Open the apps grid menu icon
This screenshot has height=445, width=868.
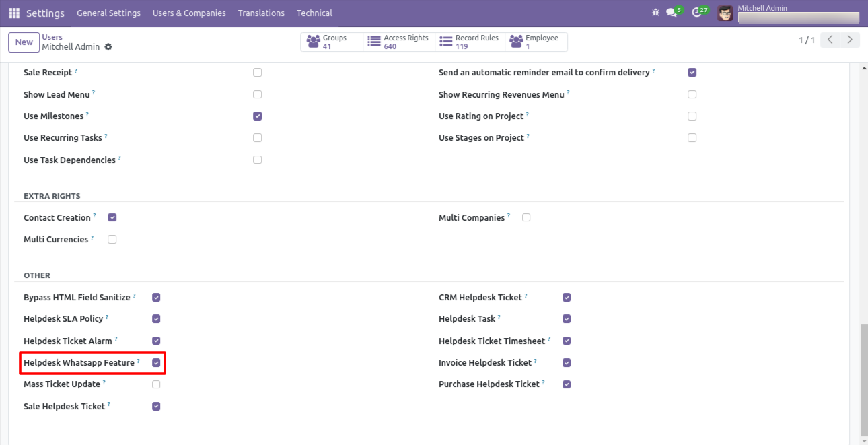click(14, 13)
